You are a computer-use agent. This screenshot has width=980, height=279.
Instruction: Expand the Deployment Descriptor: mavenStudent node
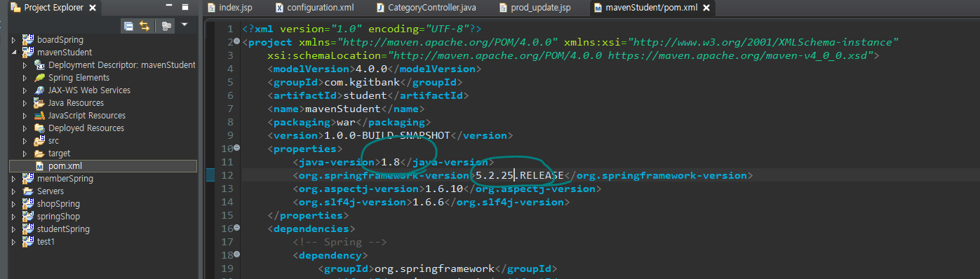[x=25, y=65]
